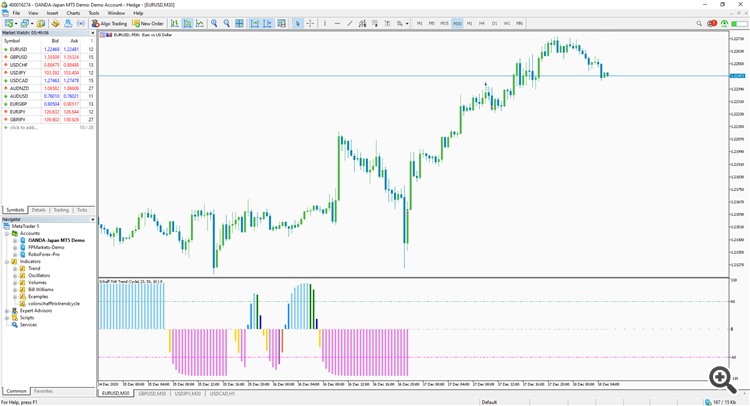Viewport: 750px width, 406px height.
Task: Expand the Expert Advisors node
Action: (x=7, y=311)
